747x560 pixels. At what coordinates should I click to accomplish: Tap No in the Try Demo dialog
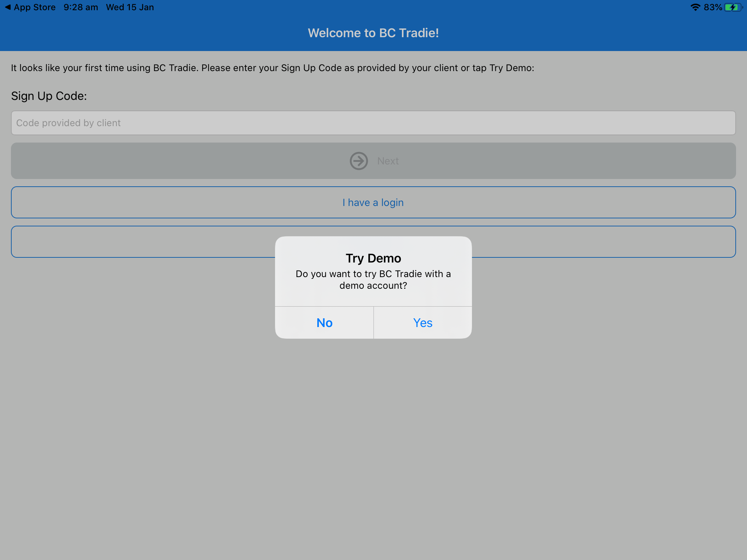coord(324,323)
